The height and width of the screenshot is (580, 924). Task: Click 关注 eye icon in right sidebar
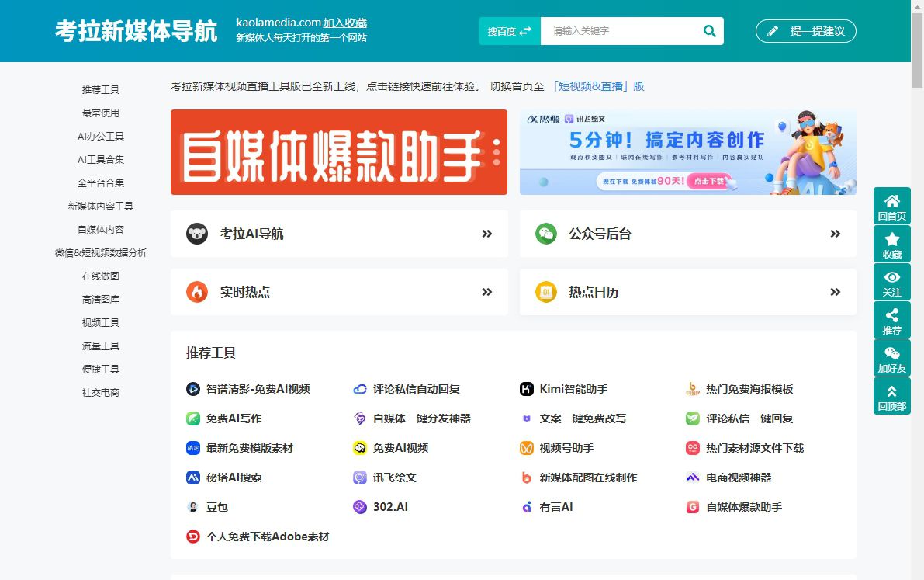pyautogui.click(x=891, y=277)
